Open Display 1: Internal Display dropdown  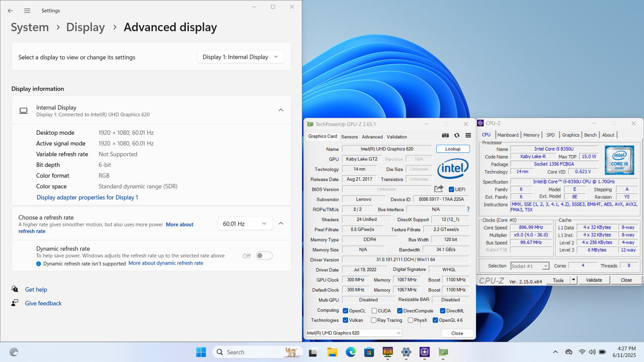(241, 57)
